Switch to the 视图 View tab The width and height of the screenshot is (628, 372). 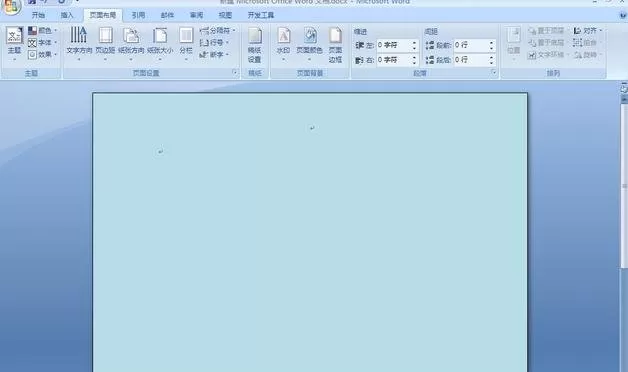pyautogui.click(x=225, y=15)
